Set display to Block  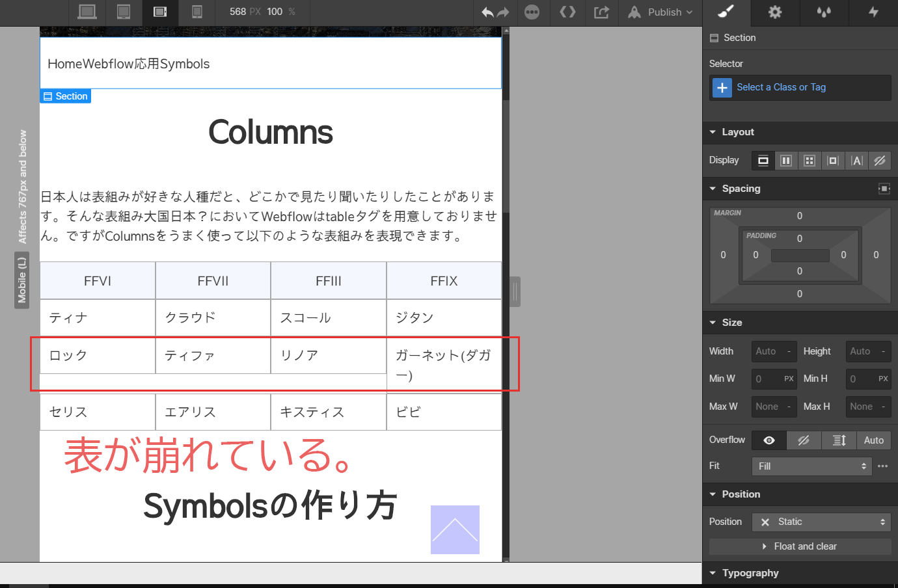point(763,161)
